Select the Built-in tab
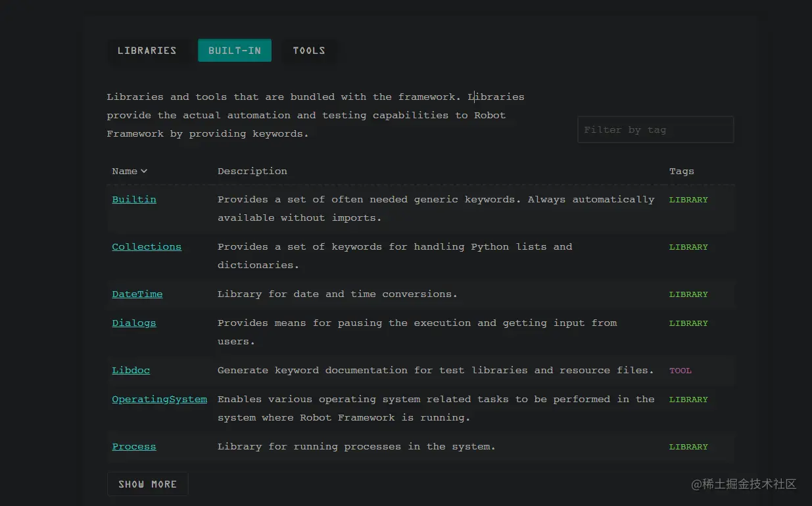 coord(235,51)
